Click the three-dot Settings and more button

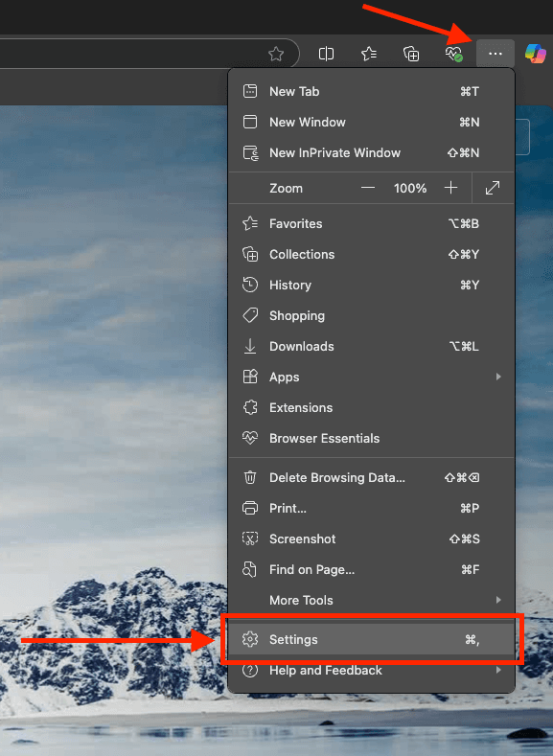[x=495, y=54]
